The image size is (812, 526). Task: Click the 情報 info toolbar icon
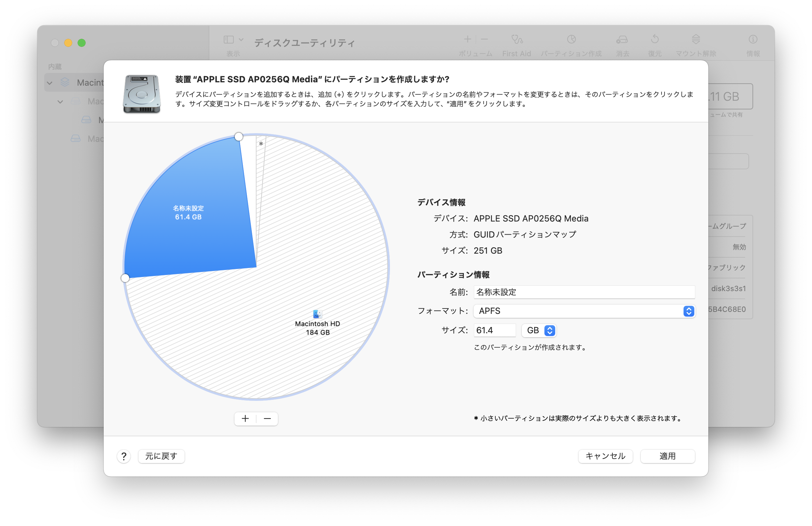[753, 39]
